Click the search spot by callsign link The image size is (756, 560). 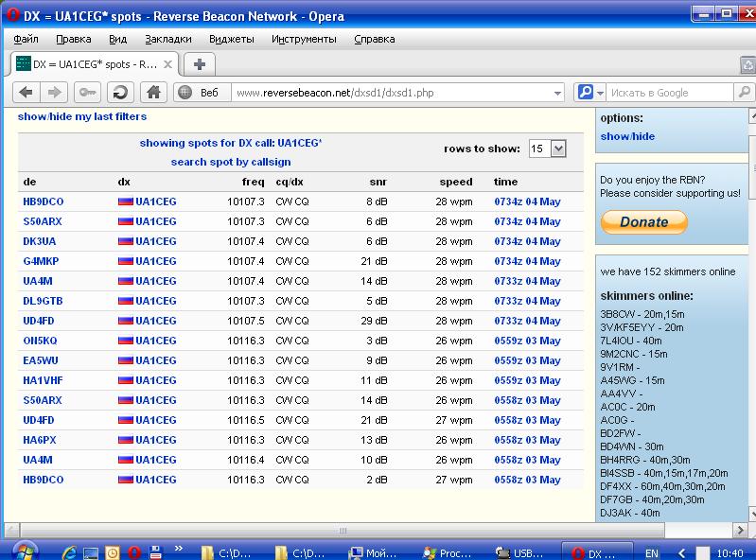coord(231,162)
